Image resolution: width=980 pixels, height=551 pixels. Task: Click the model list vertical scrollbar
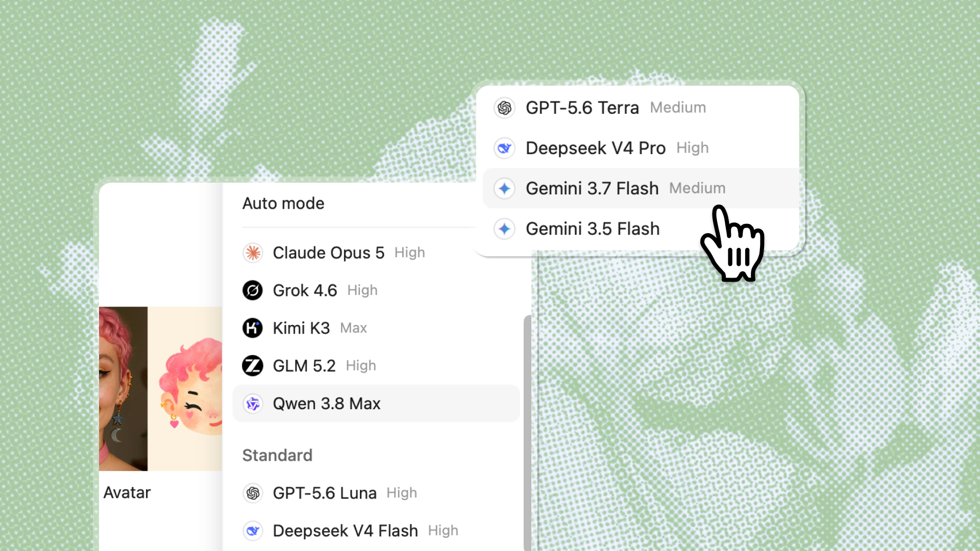(x=527, y=433)
